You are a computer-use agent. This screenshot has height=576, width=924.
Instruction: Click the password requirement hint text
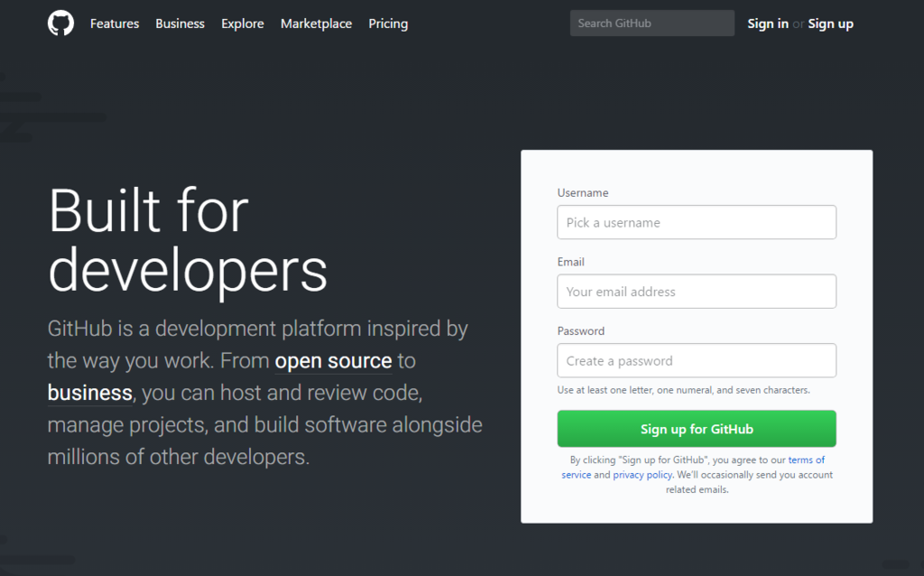coord(684,390)
